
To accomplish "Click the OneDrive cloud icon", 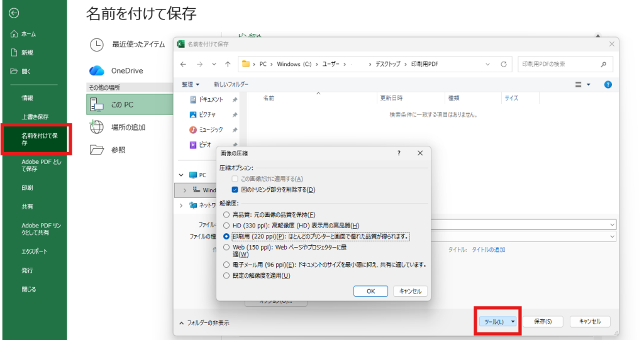I will (x=96, y=70).
